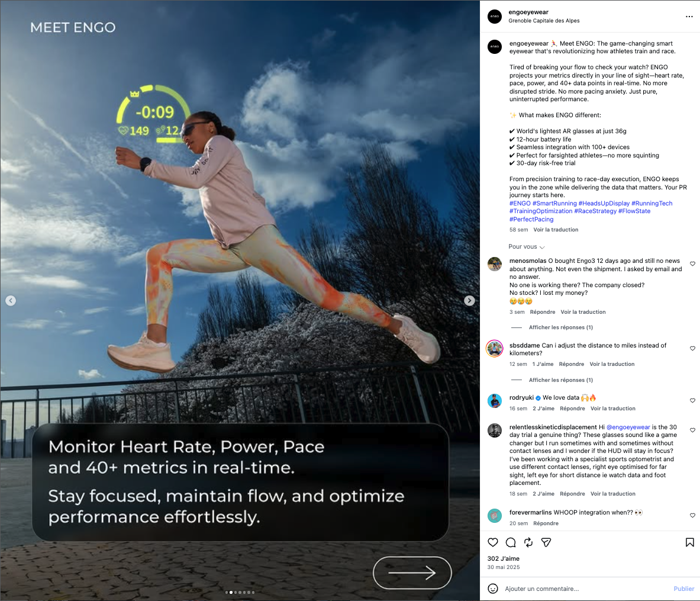Open the comment bubble icon
The image size is (700, 601).
(x=510, y=542)
